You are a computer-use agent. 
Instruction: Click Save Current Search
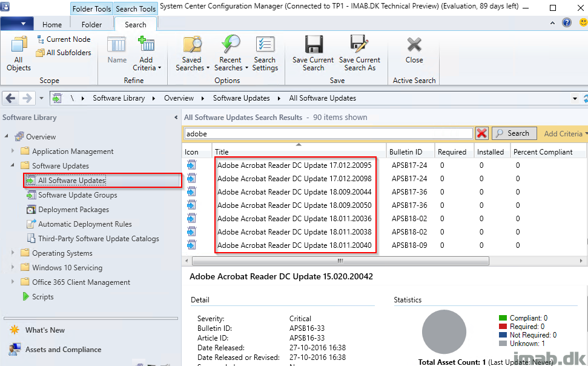click(x=313, y=53)
